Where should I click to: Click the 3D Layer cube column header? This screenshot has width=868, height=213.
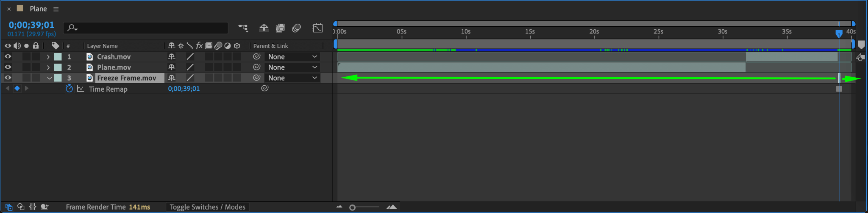pyautogui.click(x=237, y=45)
